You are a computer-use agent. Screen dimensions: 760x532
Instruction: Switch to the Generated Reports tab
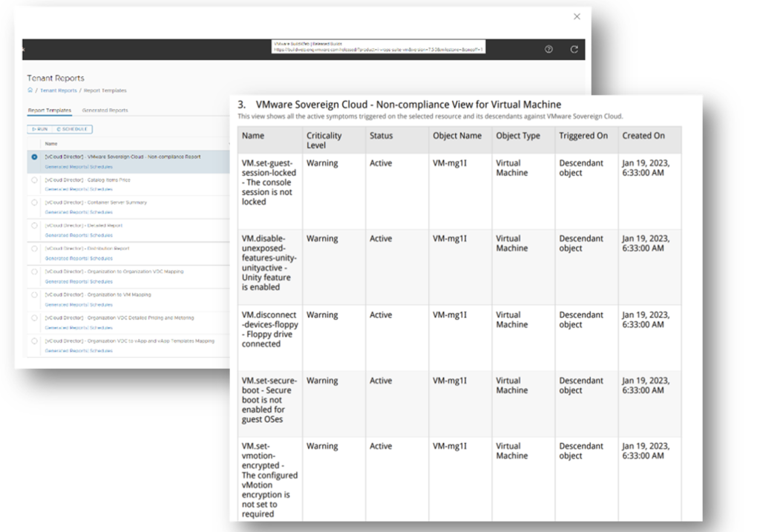coord(105,111)
